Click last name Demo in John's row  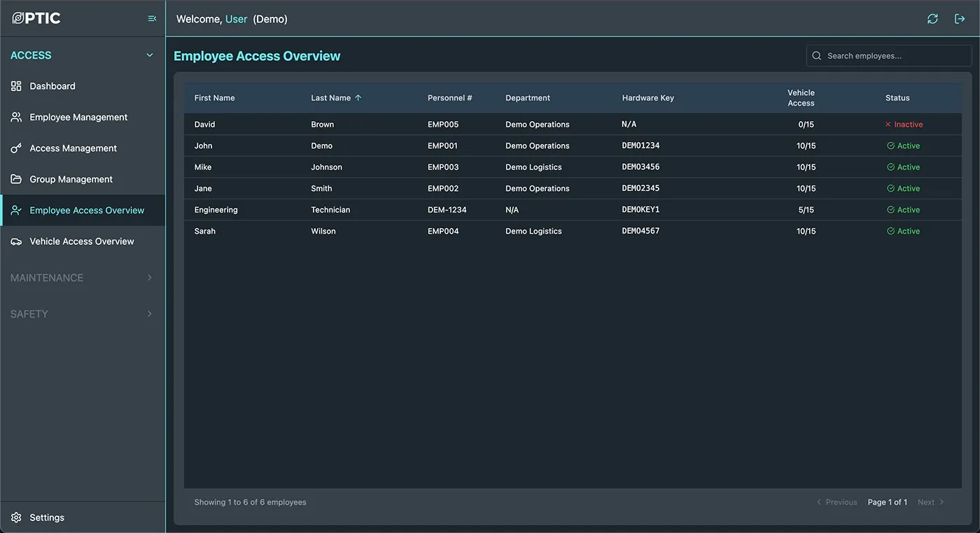(322, 145)
